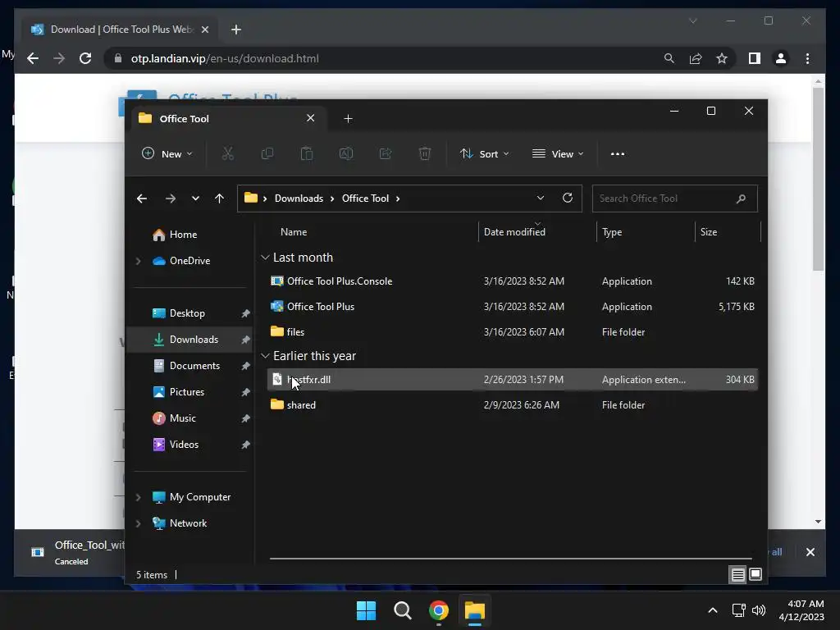Screen dimensions: 840x630
Task: Click chevron after Office Tool in breadcrumb
Action: tap(398, 199)
